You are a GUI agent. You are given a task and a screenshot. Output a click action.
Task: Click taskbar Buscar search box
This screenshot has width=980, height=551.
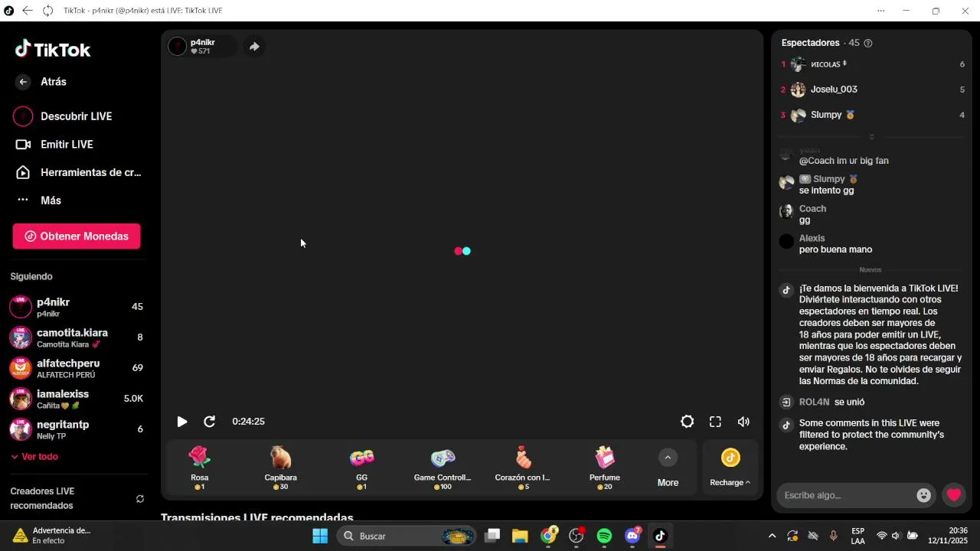click(407, 536)
